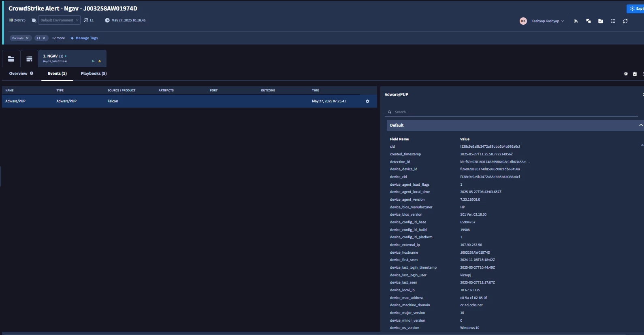Viewport: 644px width, 335px height.
Task: Click the ID 240775 label
Action: 17,20
